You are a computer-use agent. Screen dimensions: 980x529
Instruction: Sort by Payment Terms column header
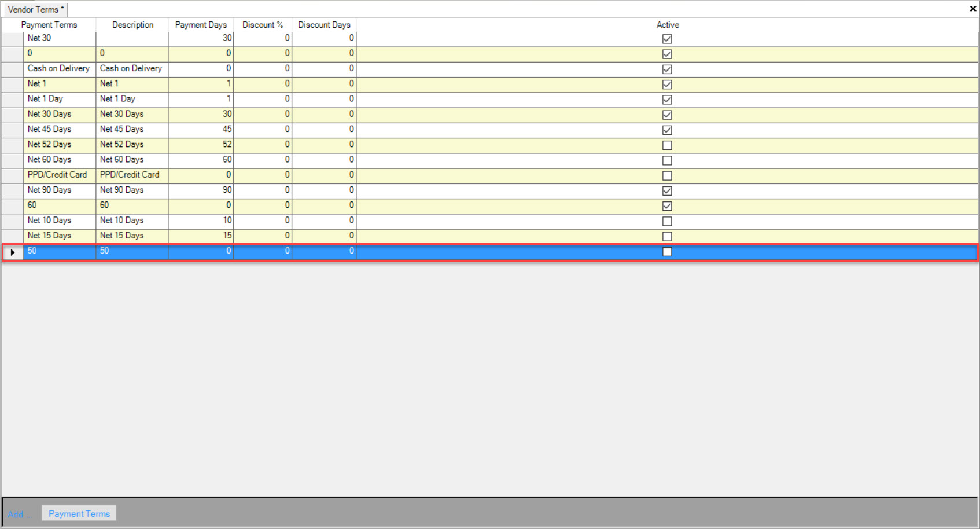[x=49, y=25]
